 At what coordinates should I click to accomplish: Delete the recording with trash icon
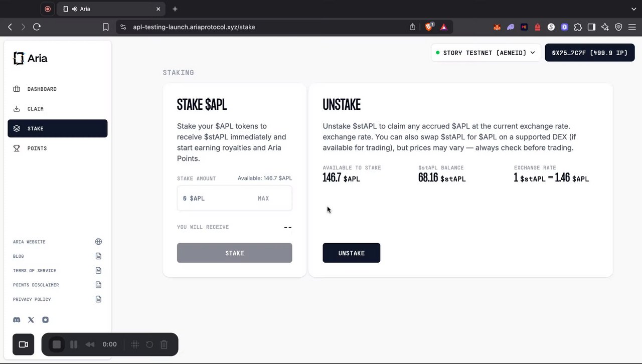pyautogui.click(x=164, y=344)
